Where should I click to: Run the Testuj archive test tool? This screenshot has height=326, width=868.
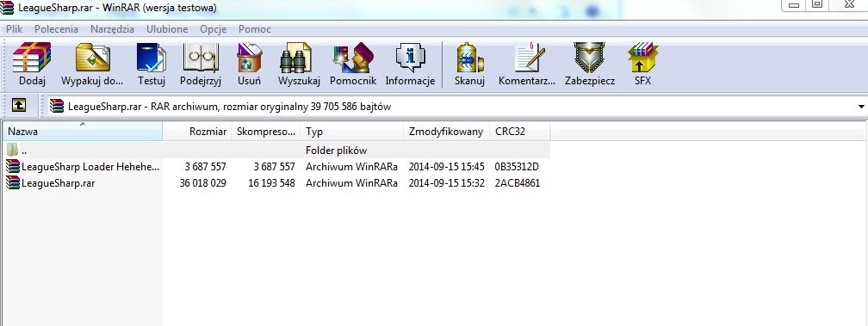pyautogui.click(x=152, y=58)
